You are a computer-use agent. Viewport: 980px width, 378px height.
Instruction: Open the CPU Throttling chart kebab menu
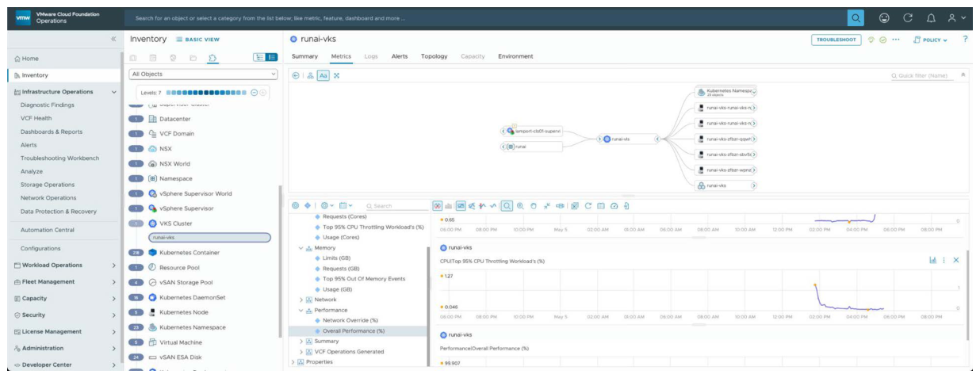(x=944, y=260)
